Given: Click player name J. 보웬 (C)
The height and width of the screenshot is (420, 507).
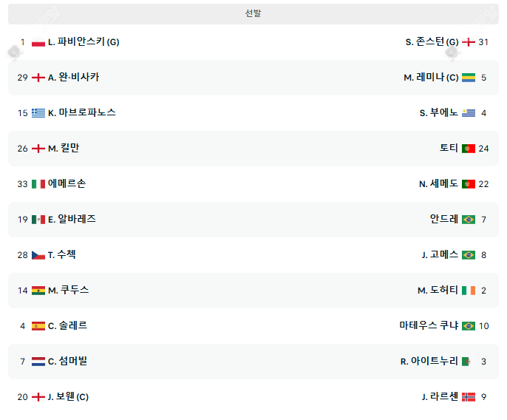Looking at the screenshot, I should 68,397.
